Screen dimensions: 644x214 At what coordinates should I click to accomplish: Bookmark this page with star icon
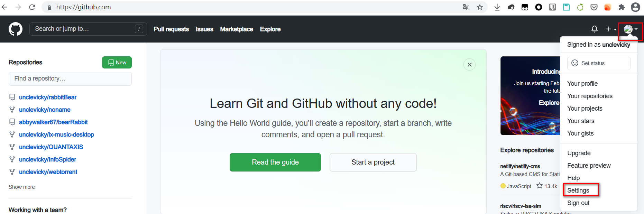point(480,7)
